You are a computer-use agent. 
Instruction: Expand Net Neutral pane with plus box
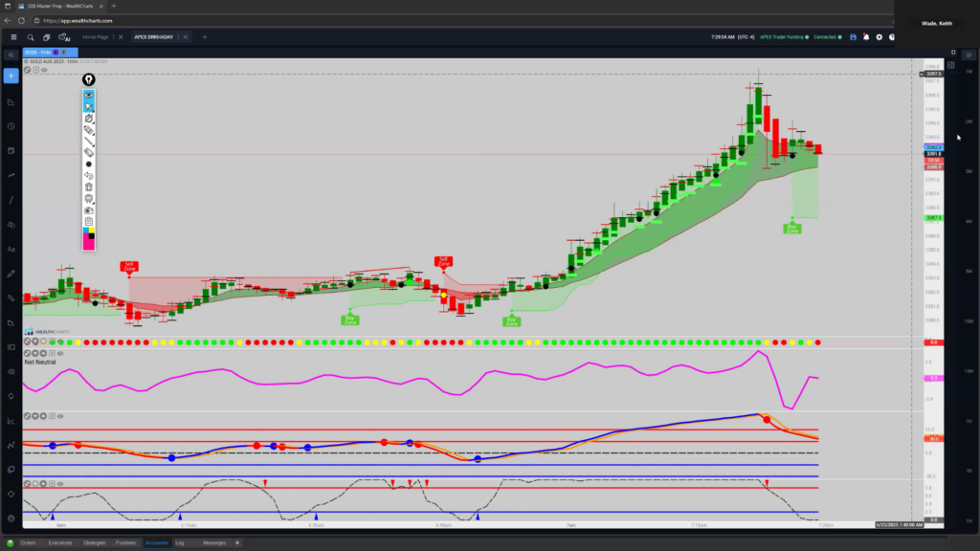53,354
